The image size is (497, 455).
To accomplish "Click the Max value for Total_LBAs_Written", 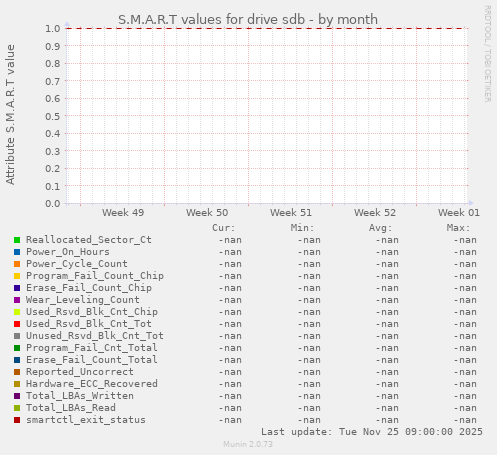I will [x=465, y=396].
